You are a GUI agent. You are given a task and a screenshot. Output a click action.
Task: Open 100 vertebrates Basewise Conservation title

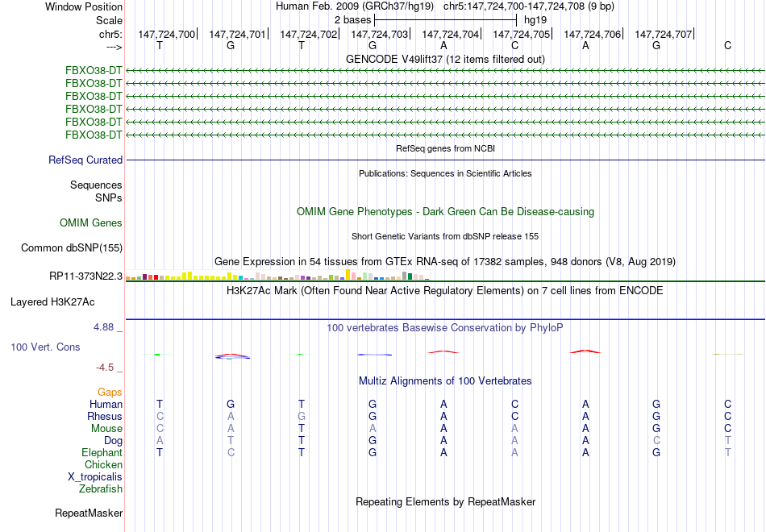point(445,327)
